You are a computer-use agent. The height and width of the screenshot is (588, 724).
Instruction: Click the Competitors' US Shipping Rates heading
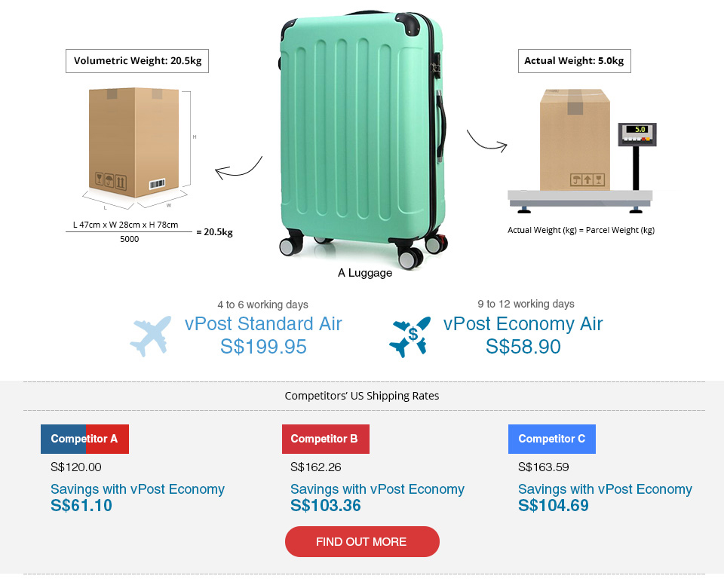tap(362, 396)
